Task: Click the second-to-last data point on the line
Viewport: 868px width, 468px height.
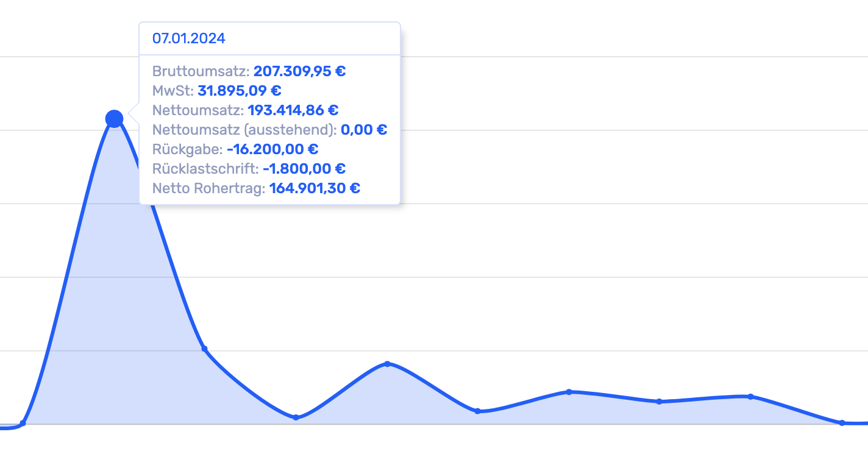Action: (750, 397)
